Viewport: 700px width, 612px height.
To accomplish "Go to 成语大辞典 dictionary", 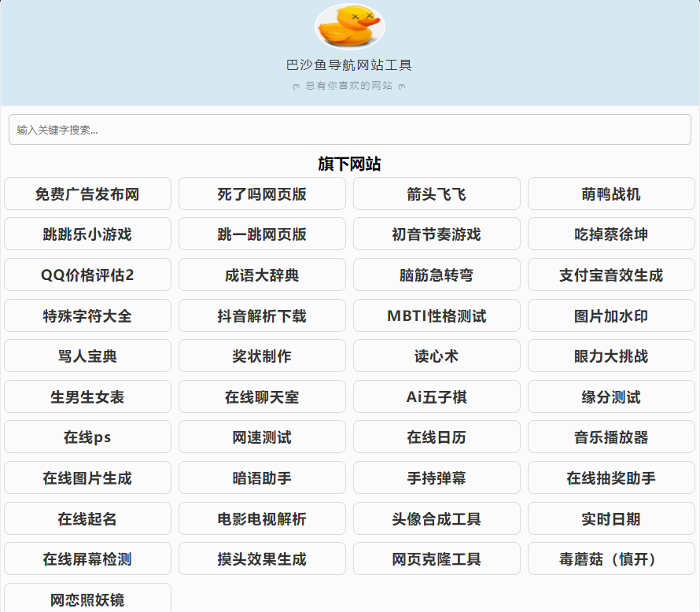I will coord(262,275).
